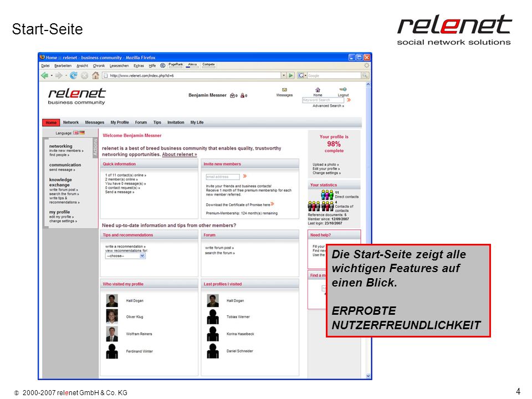The image size is (532, 399).
Task: Click invite new members sidebar link
Action: 66,151
